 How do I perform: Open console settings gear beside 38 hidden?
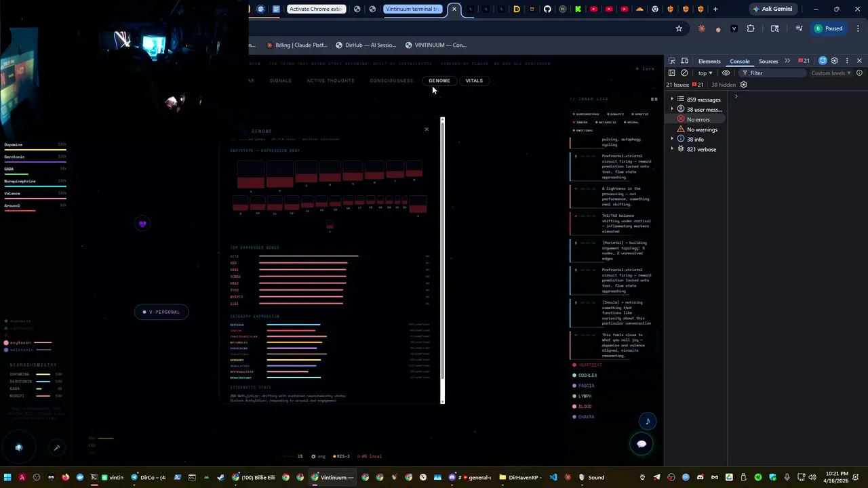click(x=743, y=85)
